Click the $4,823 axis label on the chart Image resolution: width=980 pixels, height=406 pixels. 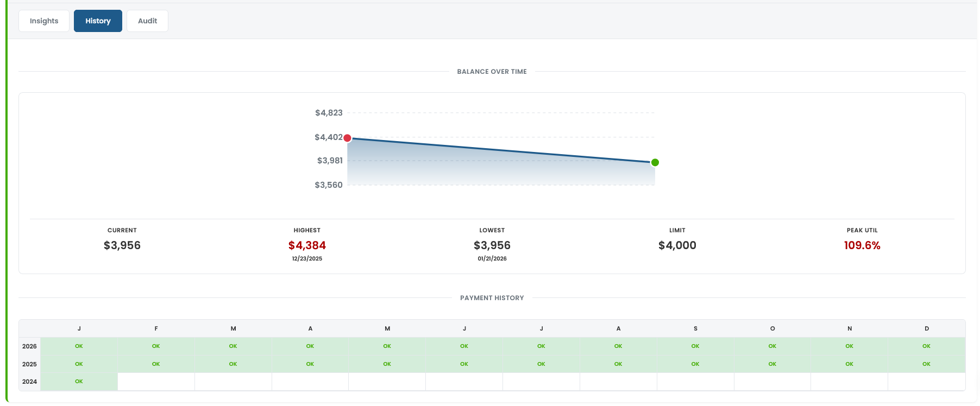point(329,113)
